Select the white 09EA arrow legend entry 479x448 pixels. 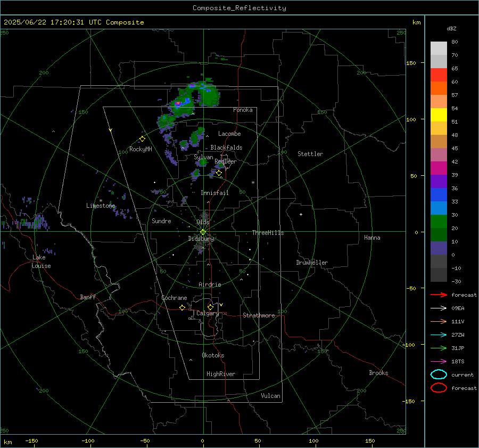439,308
